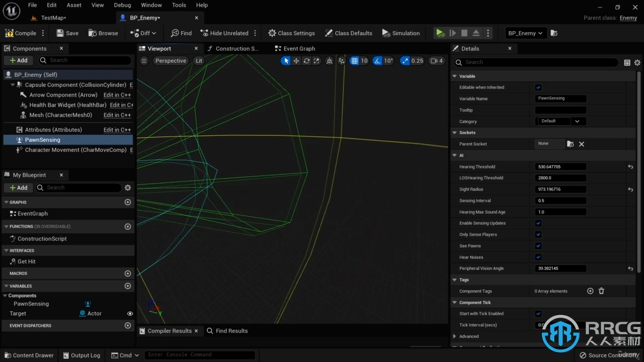Open the Diff dropdown
Viewport: 644px width, 362px height.
pos(143,33)
